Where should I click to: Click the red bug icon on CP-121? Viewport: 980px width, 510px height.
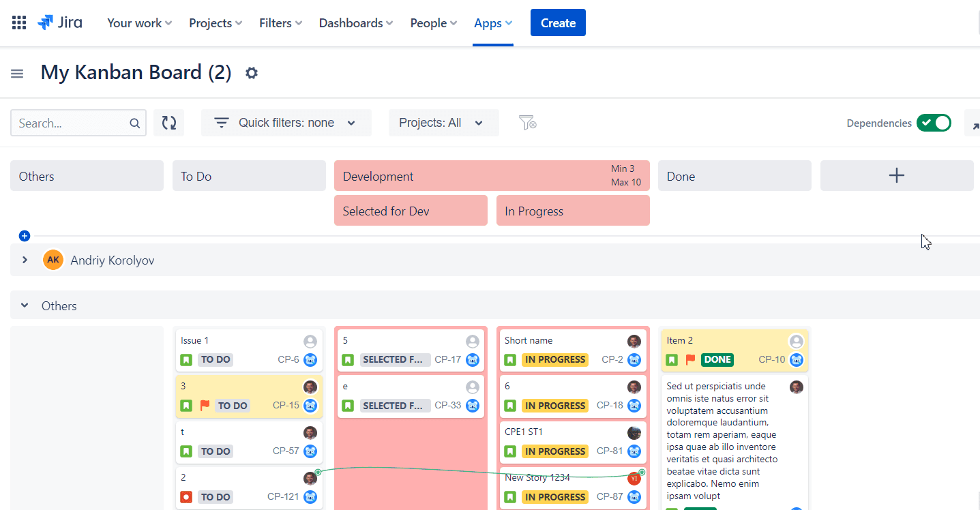[186, 497]
